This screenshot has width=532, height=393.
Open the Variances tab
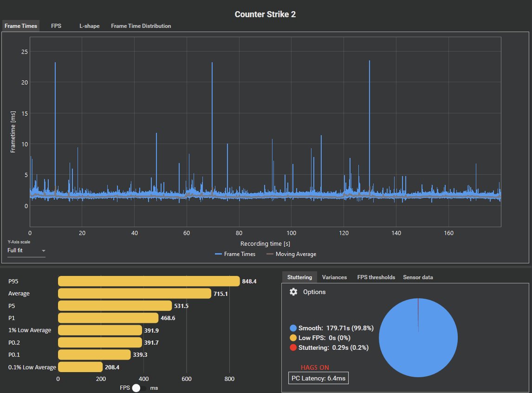334,277
